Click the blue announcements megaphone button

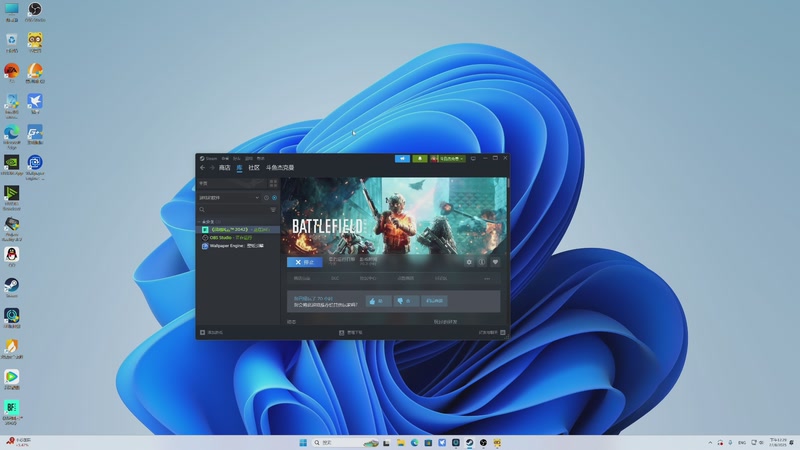tap(402, 159)
